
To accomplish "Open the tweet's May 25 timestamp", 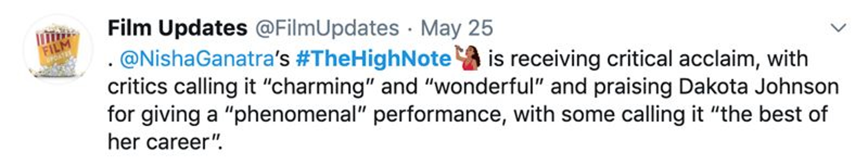I will (457, 28).
